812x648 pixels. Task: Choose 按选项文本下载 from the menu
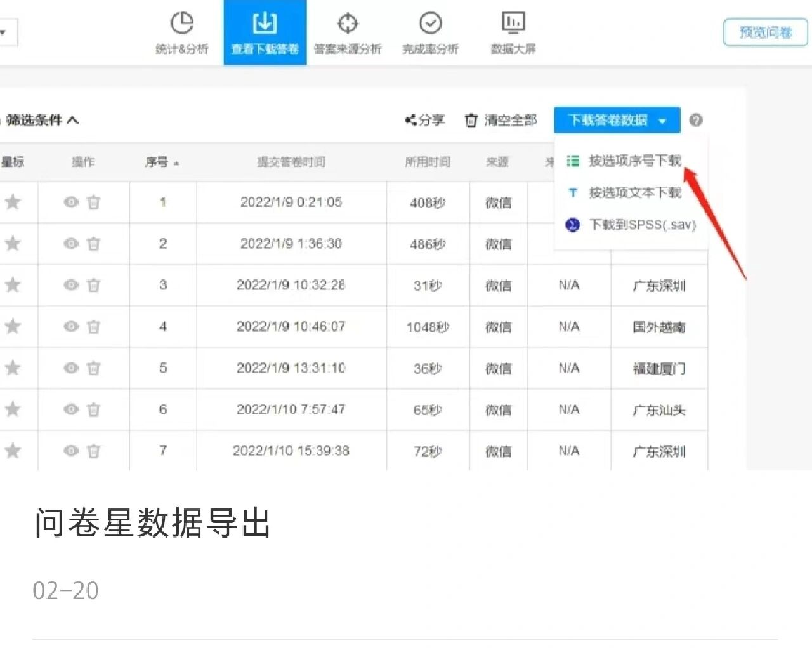coord(634,192)
